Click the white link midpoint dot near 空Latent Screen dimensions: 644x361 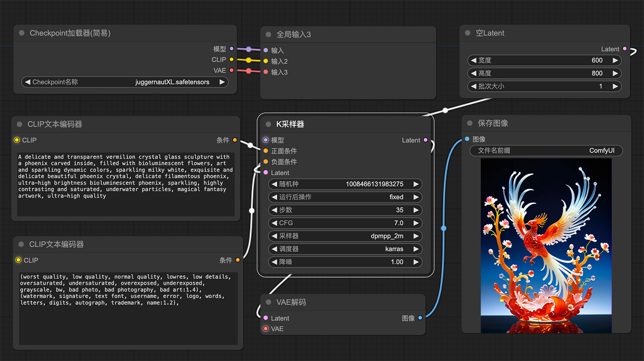coord(445,110)
